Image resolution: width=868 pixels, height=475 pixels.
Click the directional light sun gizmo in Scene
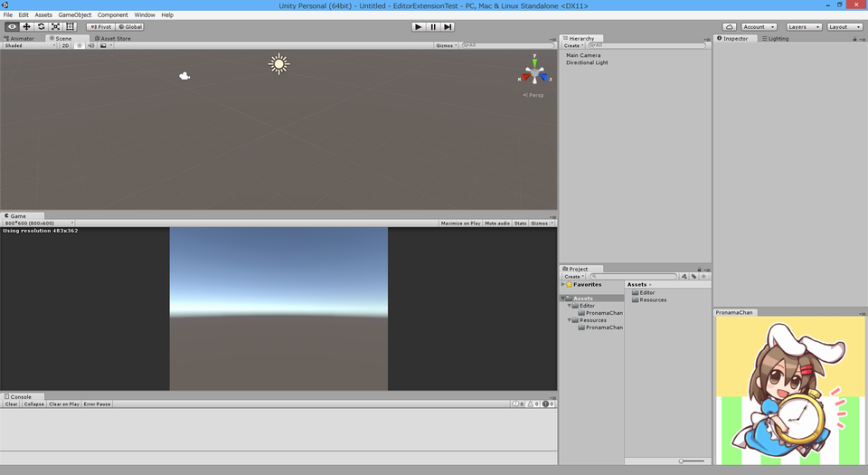tap(279, 64)
